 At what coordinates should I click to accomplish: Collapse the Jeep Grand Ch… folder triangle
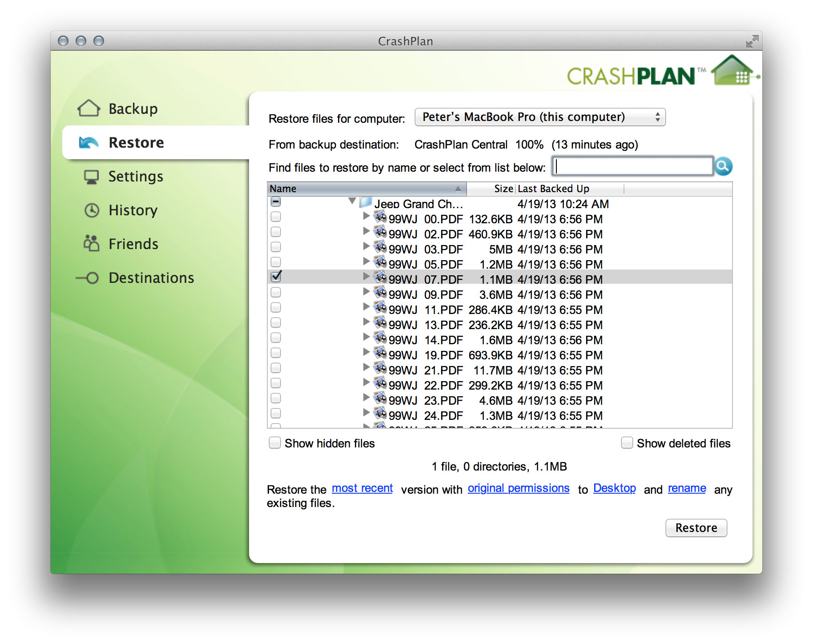click(x=352, y=201)
